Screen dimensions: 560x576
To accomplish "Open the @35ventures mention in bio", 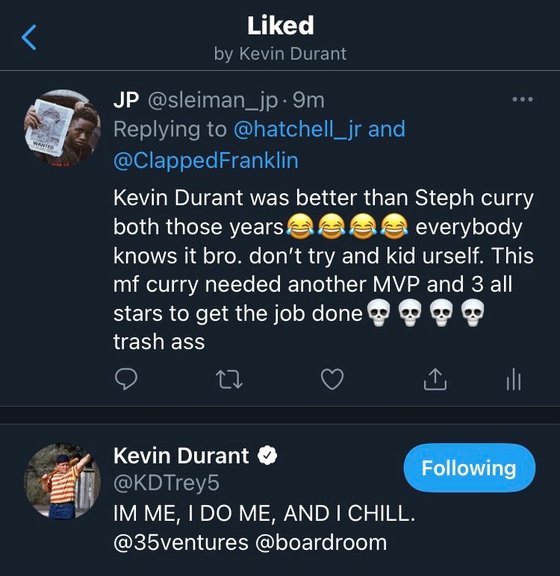I will [181, 543].
